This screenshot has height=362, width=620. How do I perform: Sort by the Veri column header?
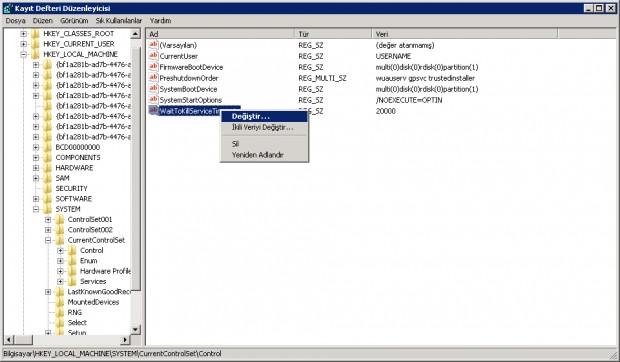[465, 34]
